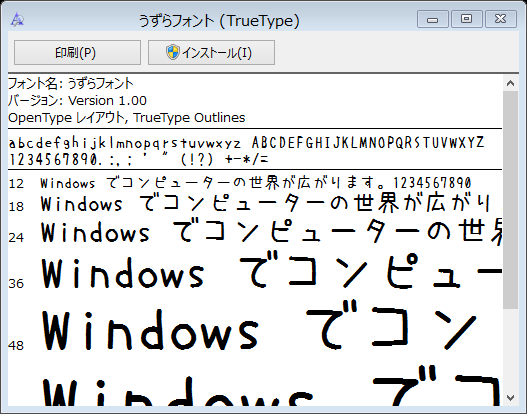Click the Install インストール(I) button
Image resolution: width=527 pixels, height=414 pixels.
[x=211, y=52]
